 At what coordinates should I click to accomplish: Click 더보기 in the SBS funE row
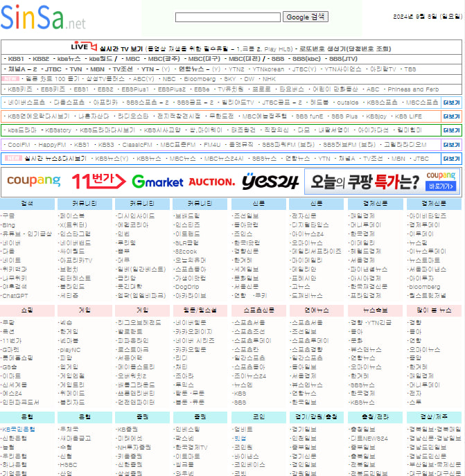coord(451,116)
